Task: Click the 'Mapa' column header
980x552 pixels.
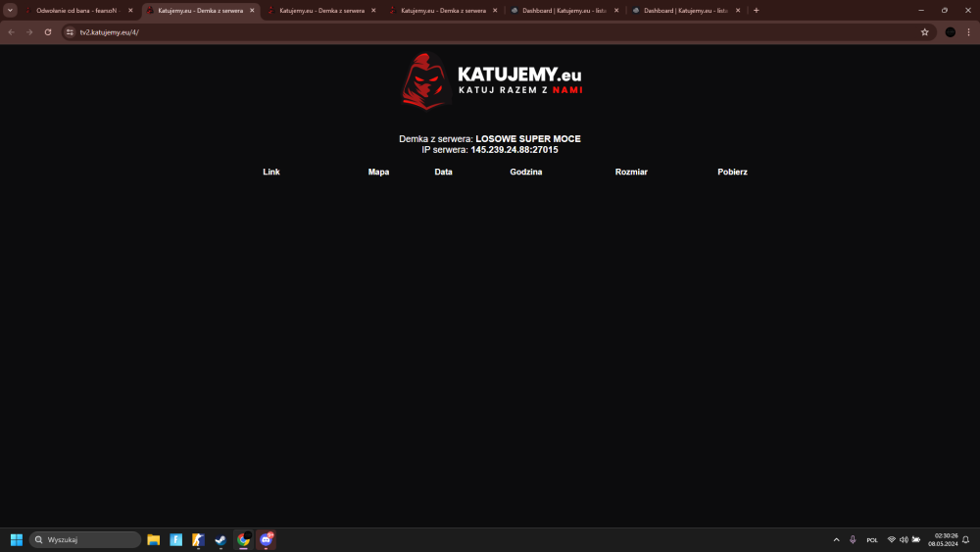Action: (378, 172)
